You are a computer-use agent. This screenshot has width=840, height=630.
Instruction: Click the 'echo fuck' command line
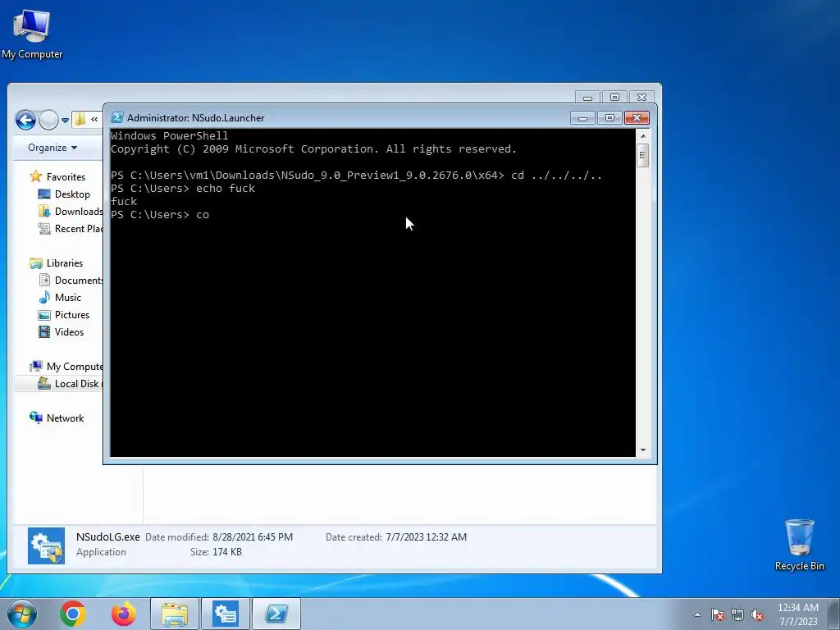tap(183, 188)
